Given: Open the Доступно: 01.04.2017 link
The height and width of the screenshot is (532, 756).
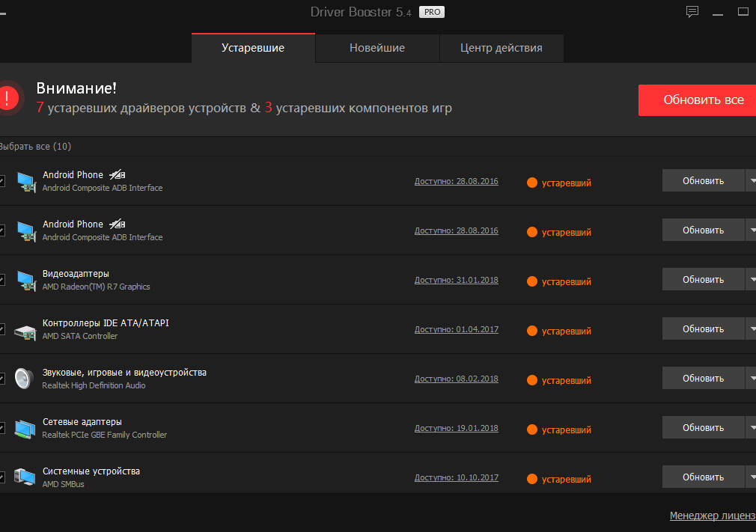Looking at the screenshot, I should [456, 329].
